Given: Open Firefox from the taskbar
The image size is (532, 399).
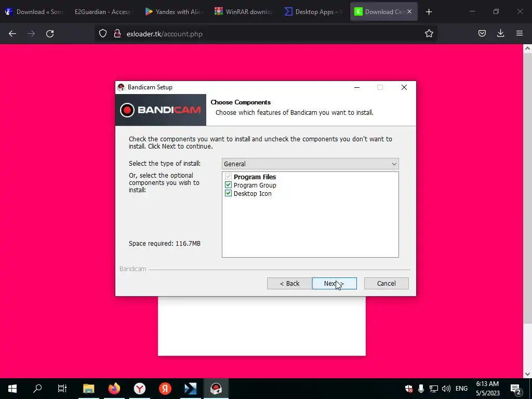Looking at the screenshot, I should click(114, 388).
